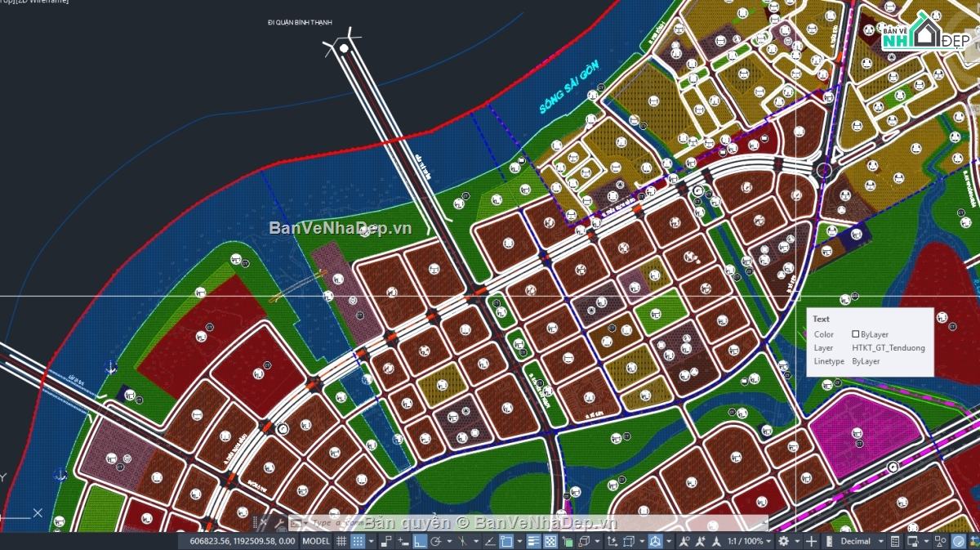Image resolution: width=980 pixels, height=550 pixels.
Task: Click the Quick Properties icon
Action: (895, 541)
